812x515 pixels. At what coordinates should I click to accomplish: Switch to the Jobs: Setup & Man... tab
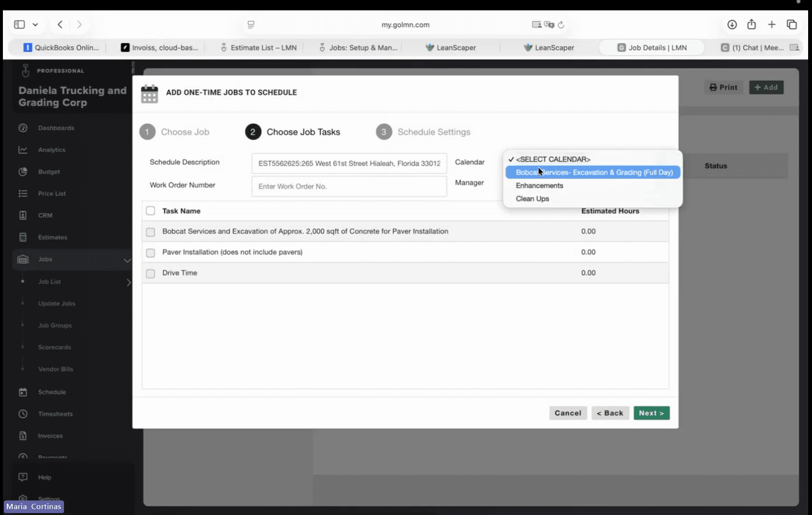[357, 48]
